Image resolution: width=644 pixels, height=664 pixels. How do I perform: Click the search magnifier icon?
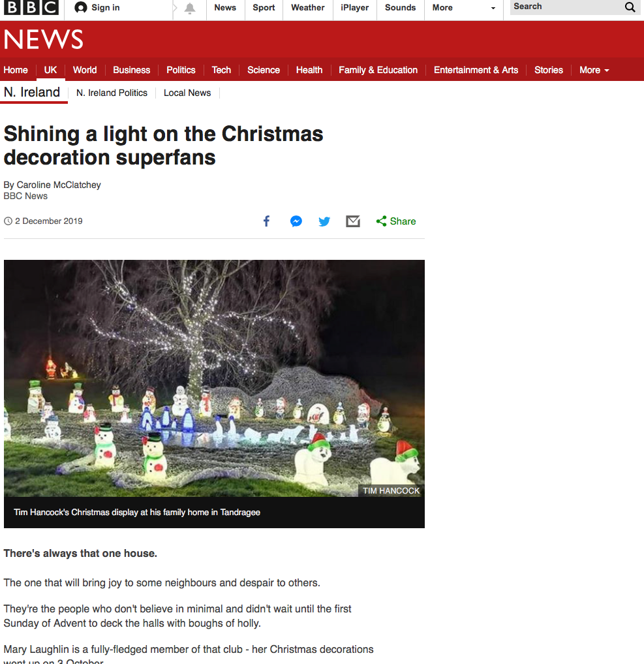pos(630,7)
